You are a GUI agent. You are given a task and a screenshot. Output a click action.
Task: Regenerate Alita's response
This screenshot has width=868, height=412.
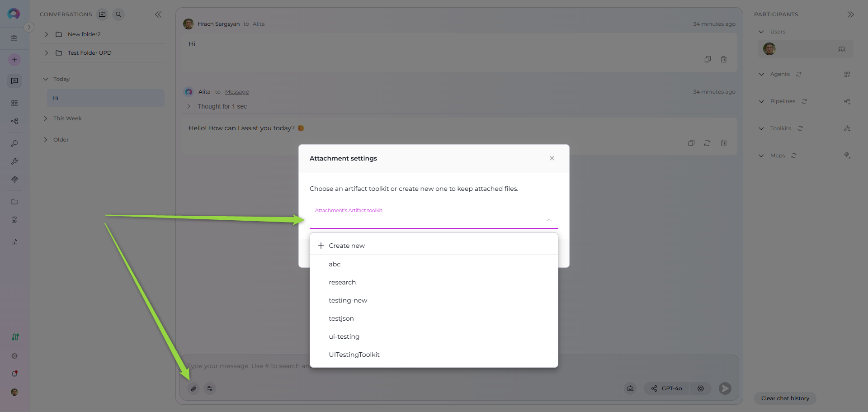[708, 143]
